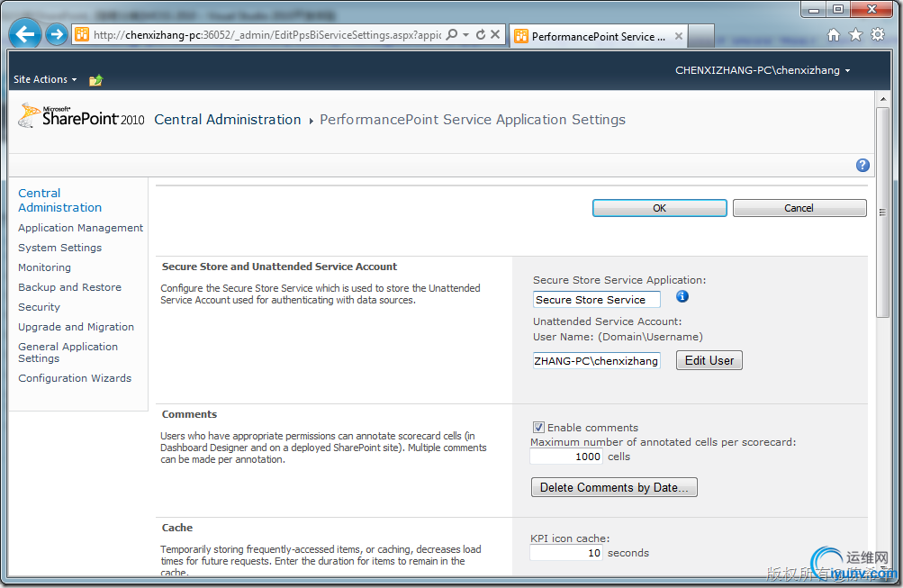Click the maximum annotated cells field
The width and height of the screenshot is (903, 588).
[566, 457]
